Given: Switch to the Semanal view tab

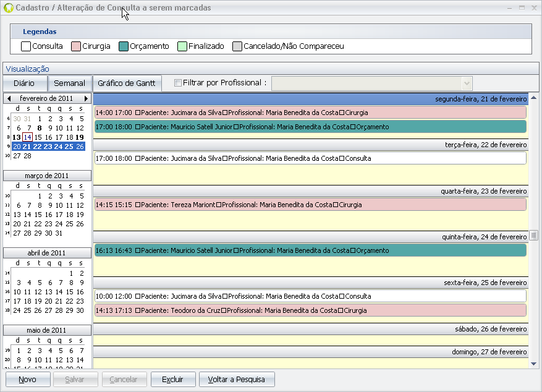Looking at the screenshot, I should pos(69,83).
